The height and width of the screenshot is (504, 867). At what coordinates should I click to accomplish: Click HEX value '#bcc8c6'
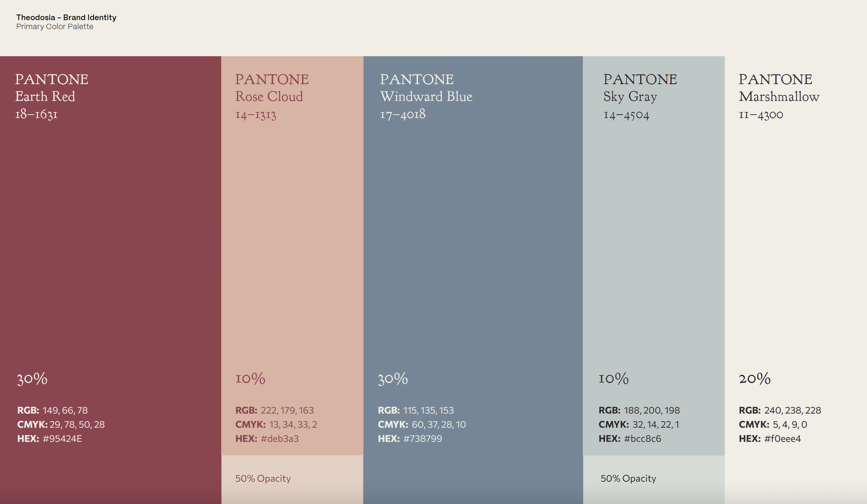[x=642, y=438]
